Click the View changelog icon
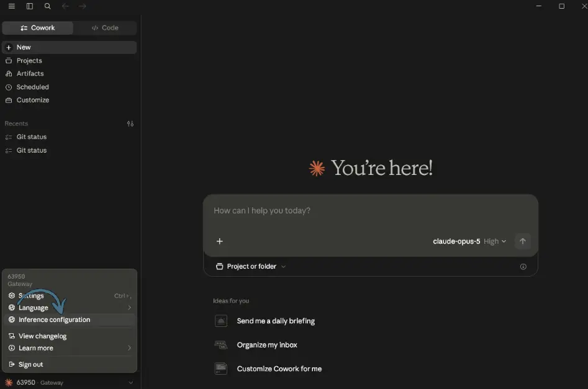588x389 pixels. coord(12,336)
